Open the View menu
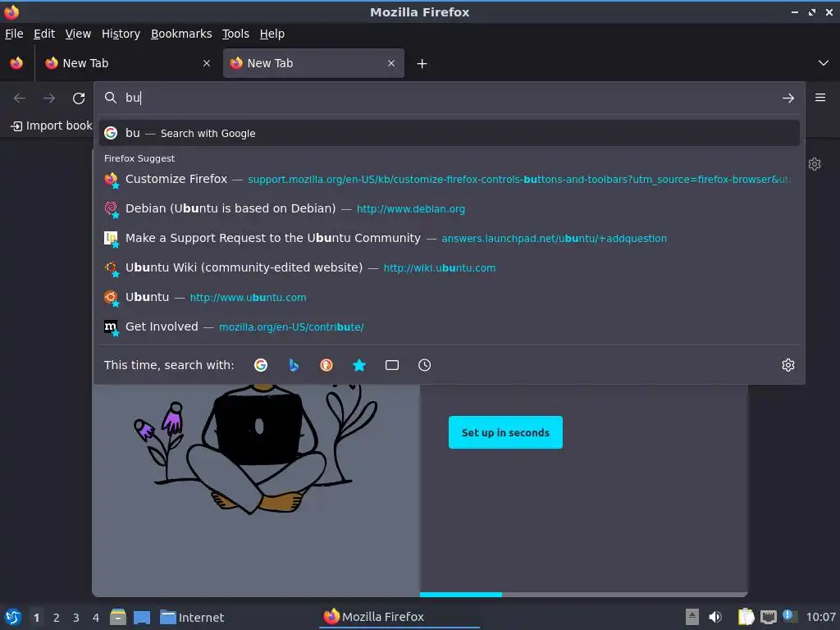The width and height of the screenshot is (840, 630). point(78,34)
